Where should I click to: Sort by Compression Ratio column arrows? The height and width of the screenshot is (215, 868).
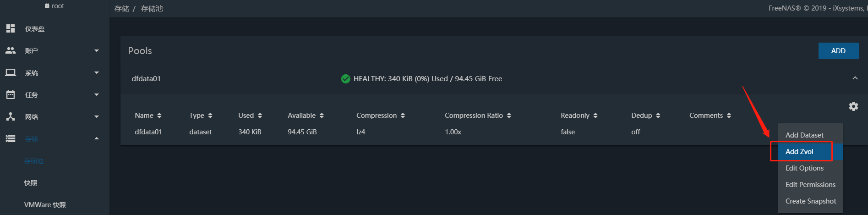(x=509, y=116)
